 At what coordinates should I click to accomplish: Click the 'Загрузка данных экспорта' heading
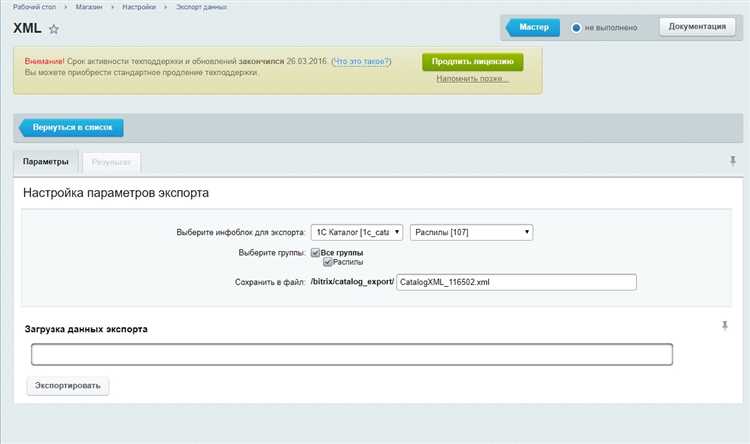tap(86, 329)
